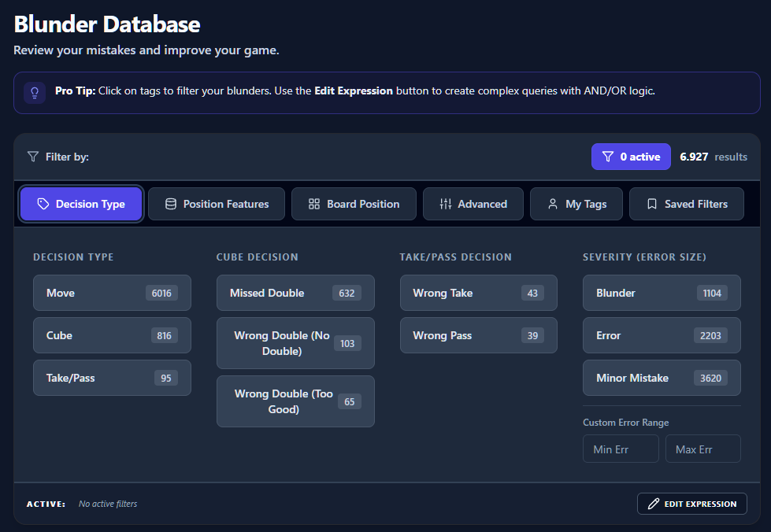Click the Blunder Database heading
The height and width of the screenshot is (532, 771).
(x=107, y=24)
